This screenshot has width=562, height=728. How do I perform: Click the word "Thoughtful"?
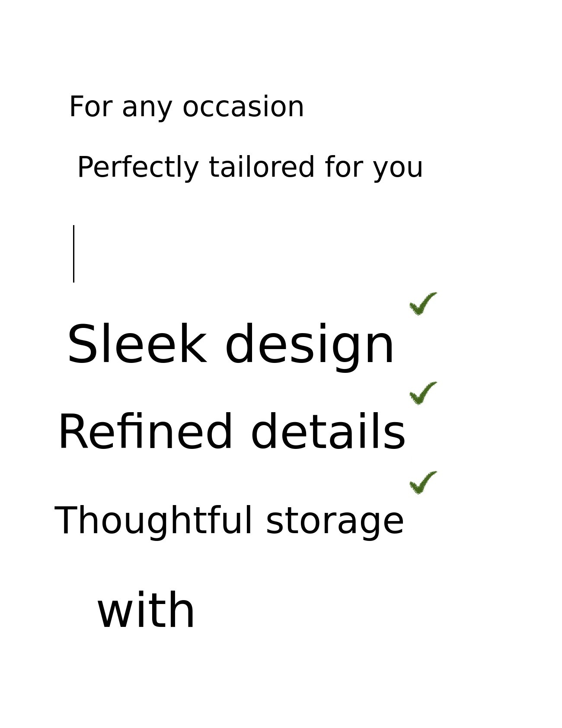pyautogui.click(x=153, y=521)
